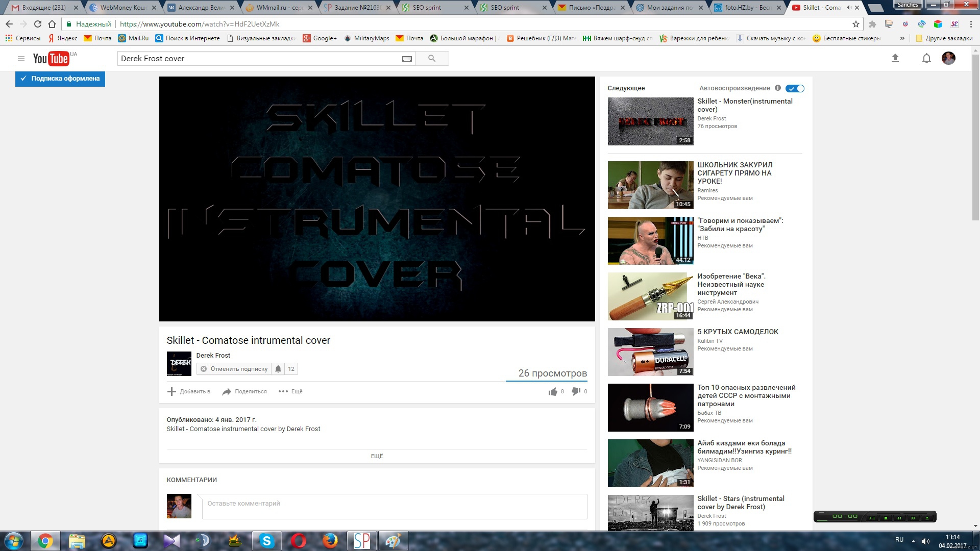The width and height of the screenshot is (980, 551).
Task: Open the Ещё more actions menu
Action: tap(290, 391)
